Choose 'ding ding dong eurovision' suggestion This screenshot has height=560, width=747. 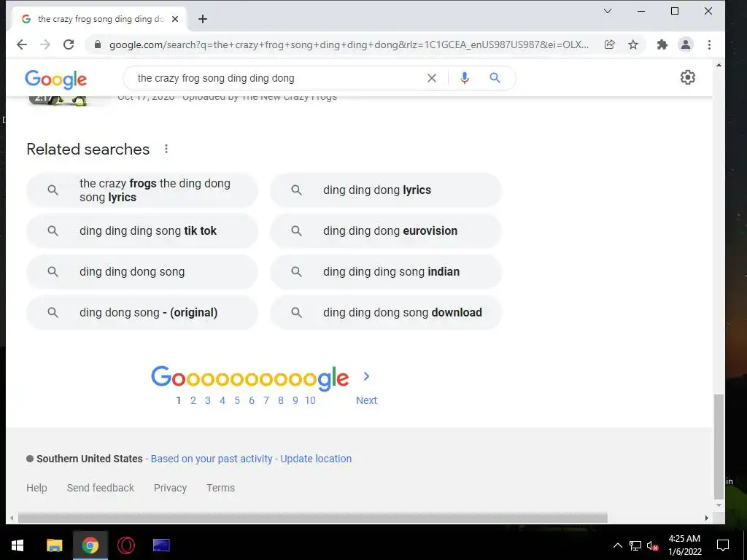click(x=386, y=231)
